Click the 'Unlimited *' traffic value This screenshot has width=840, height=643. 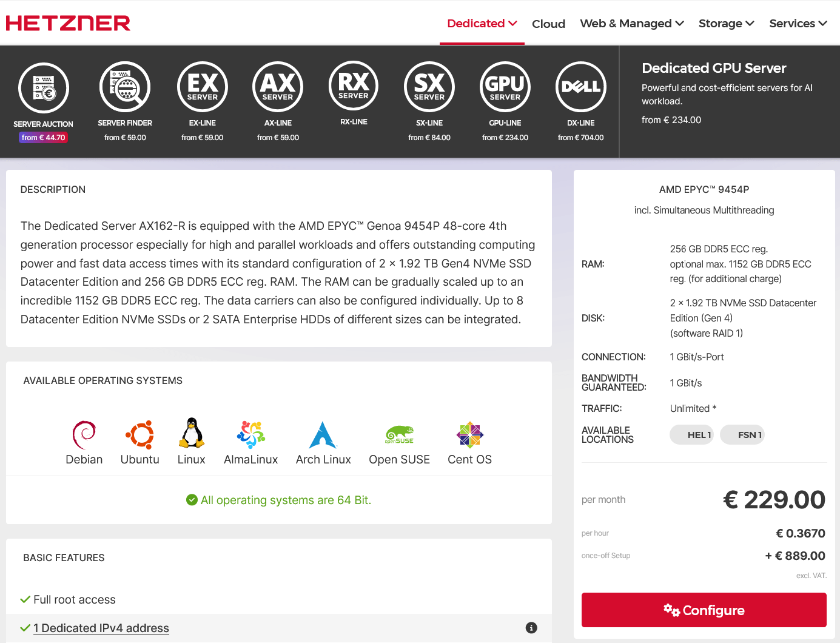click(x=693, y=409)
